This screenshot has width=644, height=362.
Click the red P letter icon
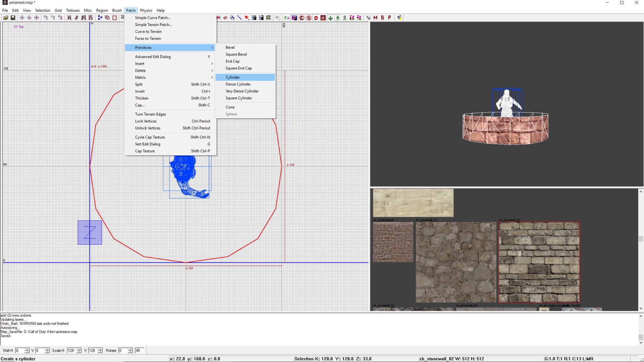tap(389, 18)
